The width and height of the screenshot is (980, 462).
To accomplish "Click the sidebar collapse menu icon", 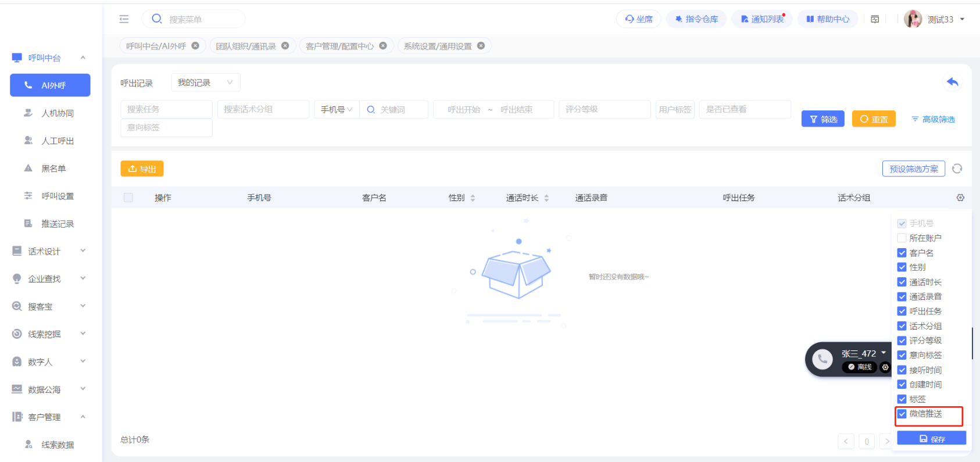I will (124, 19).
